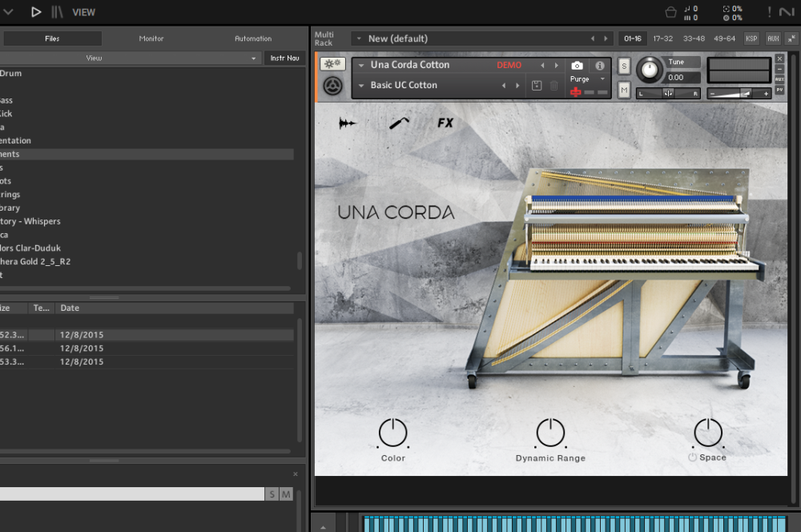
Task: Select the file row sized 53.3...
Action: click(x=147, y=361)
